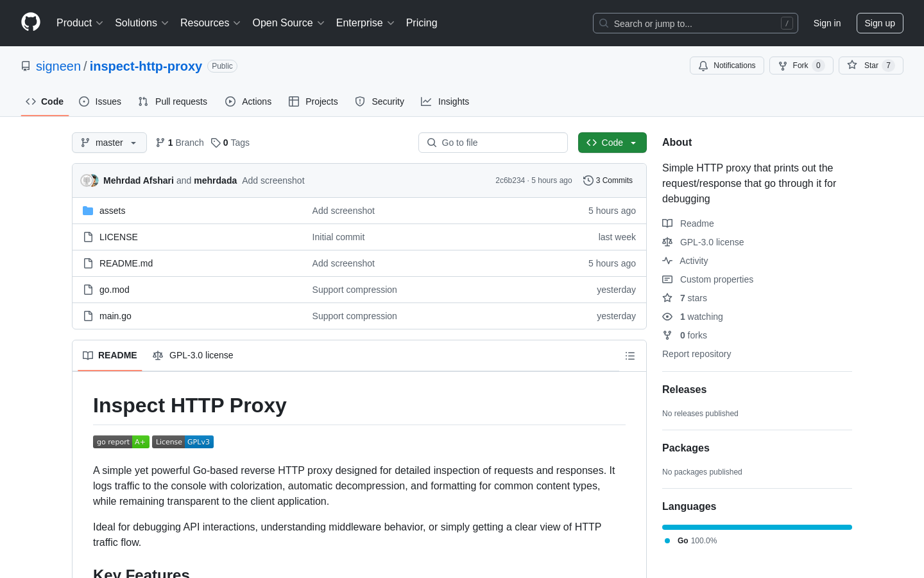Open the Add screenshot commit message
Image resolution: width=924 pixels, height=578 pixels.
[273, 180]
